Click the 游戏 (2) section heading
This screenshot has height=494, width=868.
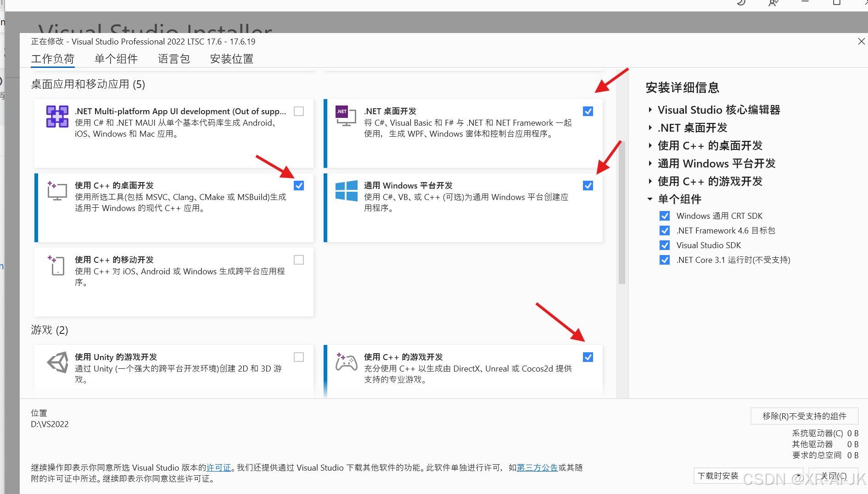pyautogui.click(x=50, y=330)
